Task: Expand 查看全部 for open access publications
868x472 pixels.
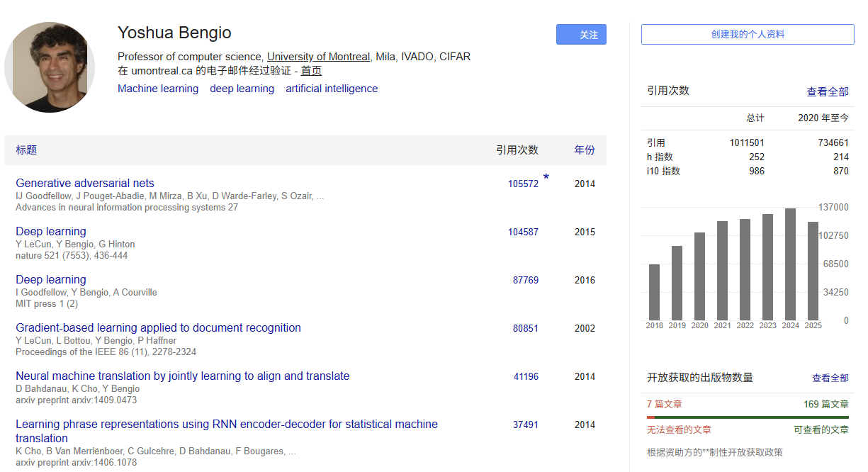Action: [830, 378]
